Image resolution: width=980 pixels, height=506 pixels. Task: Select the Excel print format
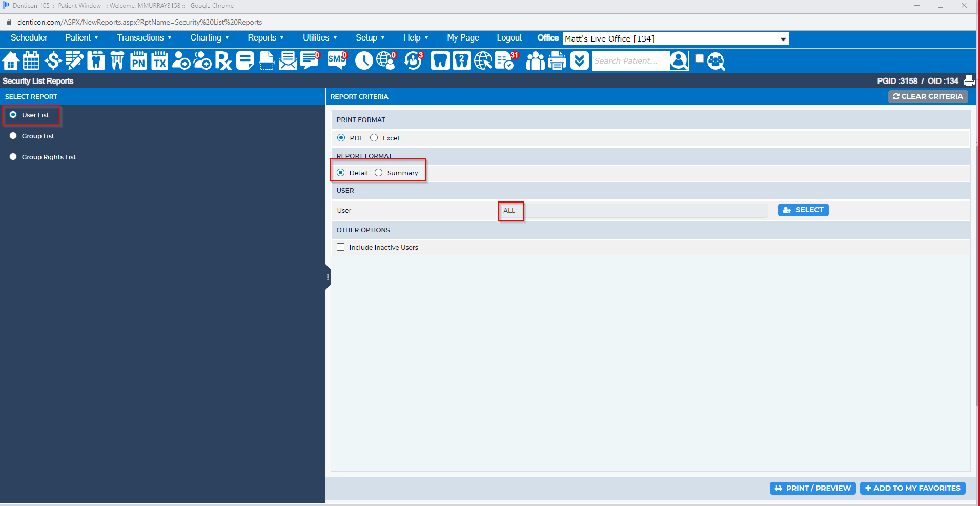pos(374,137)
